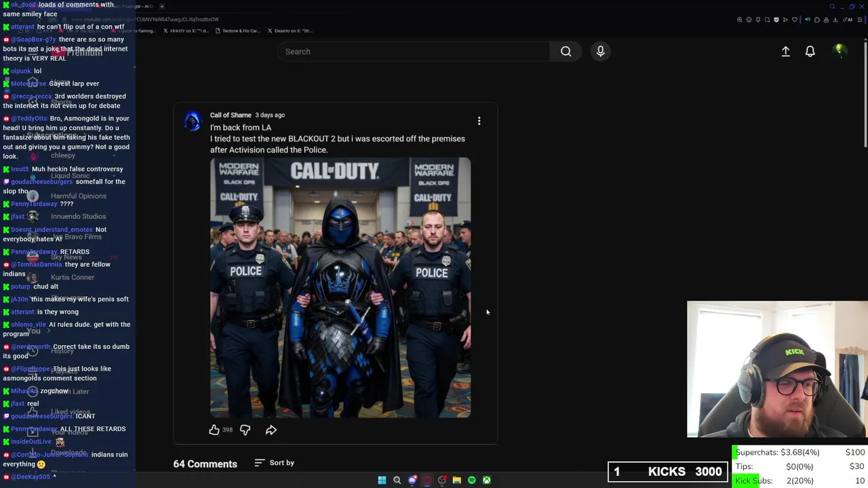This screenshot has width=868, height=488.
Task: Open taskbar Search magnifier
Action: (x=397, y=480)
